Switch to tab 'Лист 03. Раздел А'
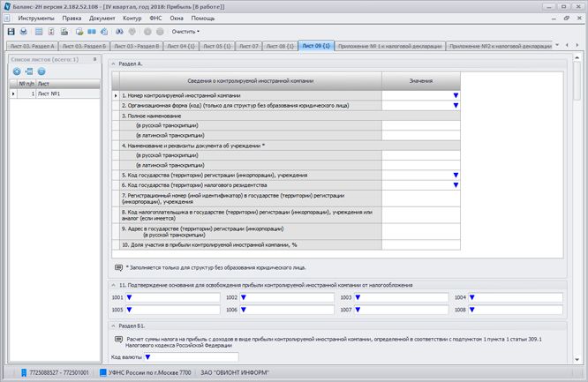 tap(33, 46)
